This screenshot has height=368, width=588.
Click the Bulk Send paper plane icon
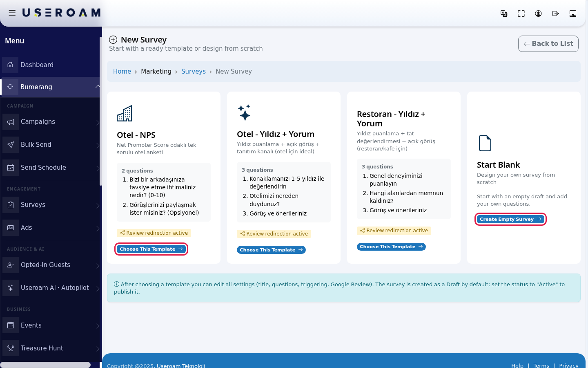tap(11, 145)
